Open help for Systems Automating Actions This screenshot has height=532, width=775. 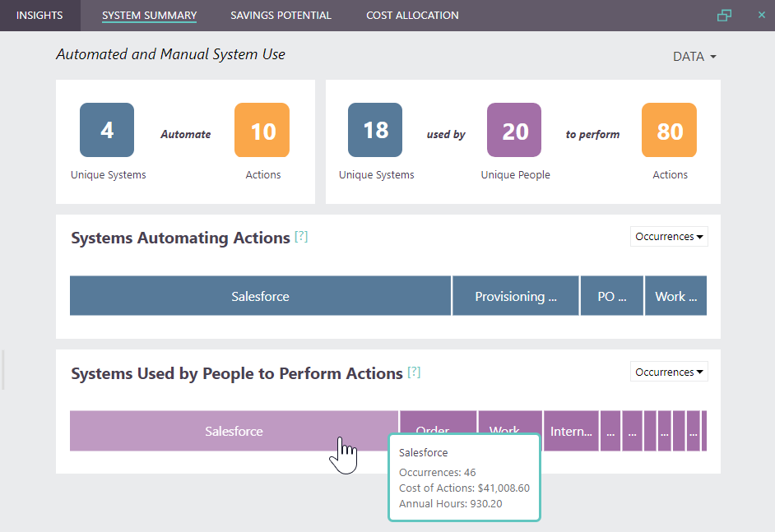[301, 236]
